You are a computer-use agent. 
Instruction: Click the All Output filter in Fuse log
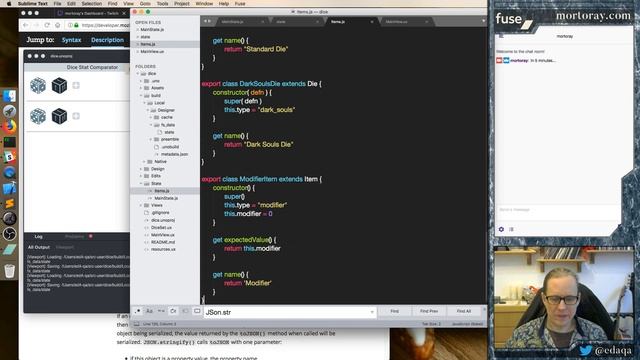click(x=39, y=247)
